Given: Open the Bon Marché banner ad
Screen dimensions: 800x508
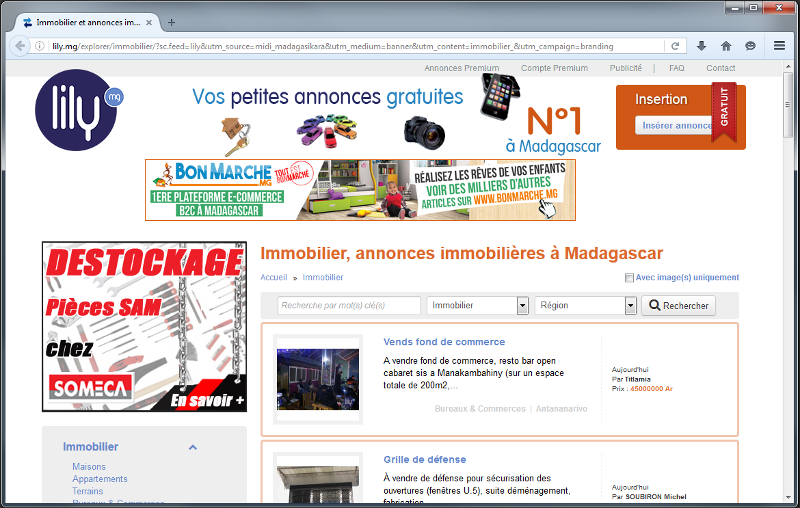Looking at the screenshot, I should [x=360, y=190].
